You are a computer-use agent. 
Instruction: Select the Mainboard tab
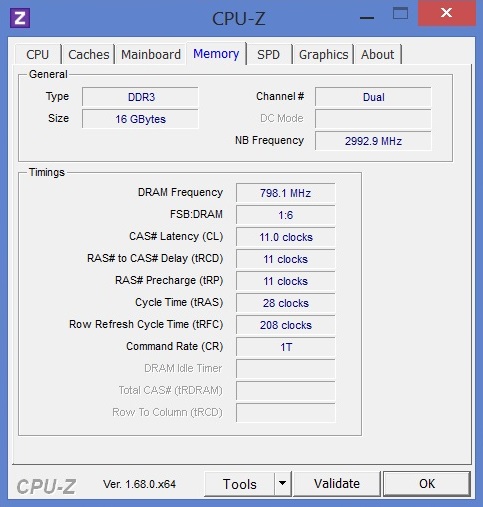point(151,54)
